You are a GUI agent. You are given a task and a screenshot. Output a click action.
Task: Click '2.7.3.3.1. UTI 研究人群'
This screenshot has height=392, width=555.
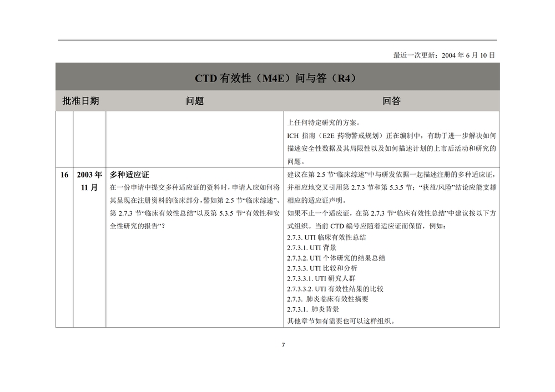[321, 278]
